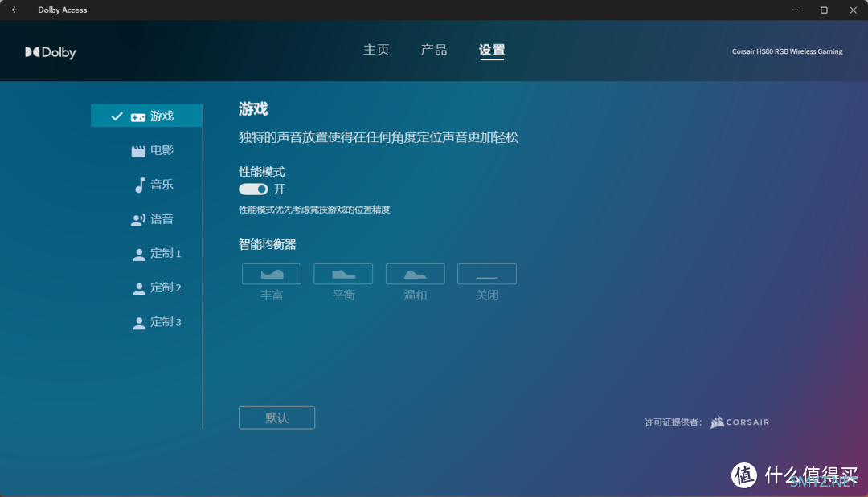
Task: Choose the 关闭 equalizer preset icon
Action: 487,274
